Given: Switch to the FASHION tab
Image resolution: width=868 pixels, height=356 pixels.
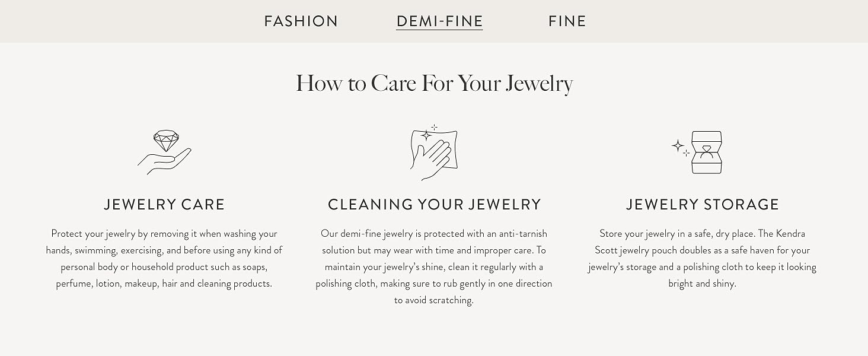Looking at the screenshot, I should (x=301, y=21).
